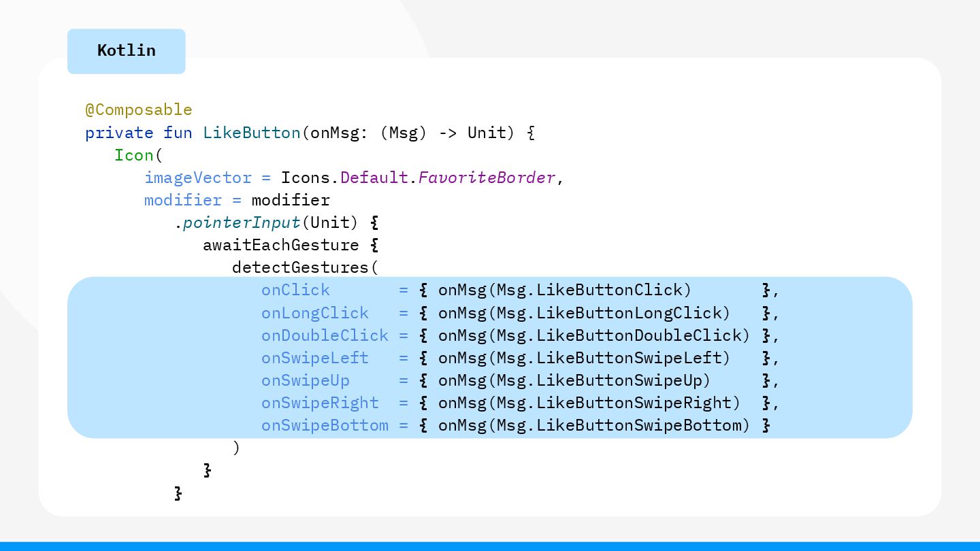Click onMsg(Msg.LikeButtonDoubleClick) expression
980x551 pixels.
coord(594,335)
